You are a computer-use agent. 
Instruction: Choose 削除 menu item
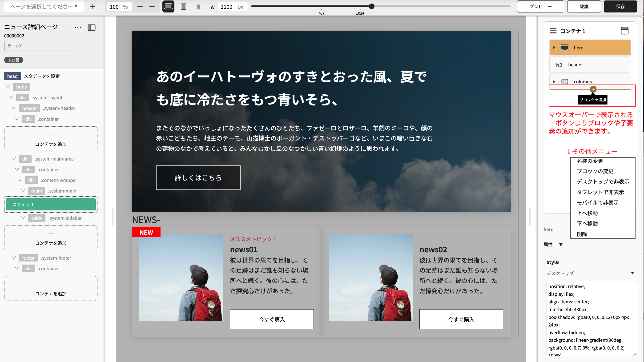(582, 234)
